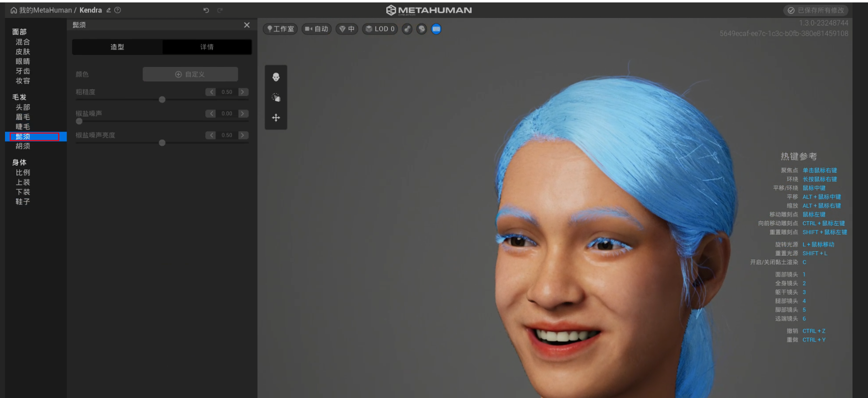The height and width of the screenshot is (398, 868).
Task: Click the 粗糙度 slider handle
Action: pos(162,100)
